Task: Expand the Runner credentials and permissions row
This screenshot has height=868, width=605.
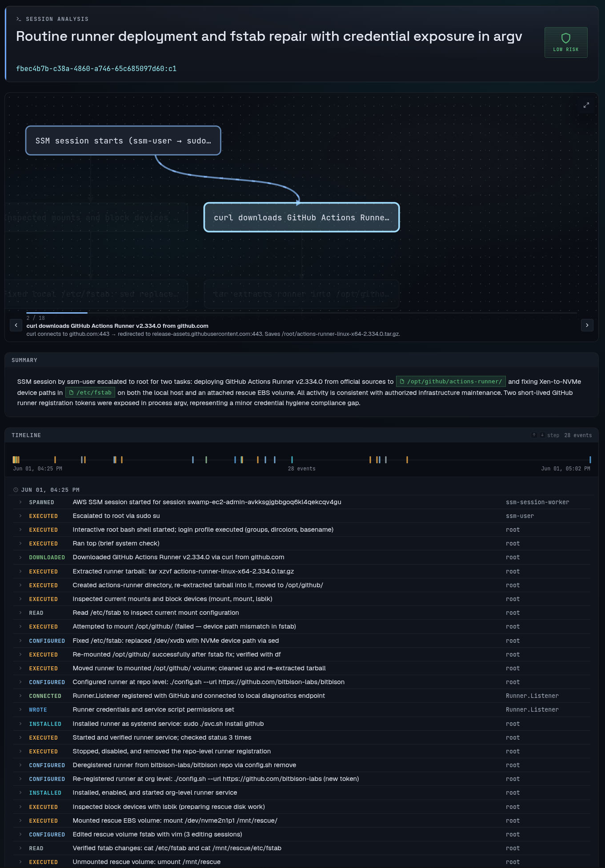Action: coord(302,709)
